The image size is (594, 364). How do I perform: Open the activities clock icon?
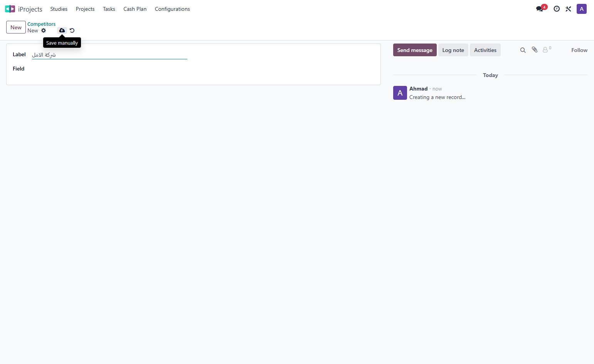(557, 9)
